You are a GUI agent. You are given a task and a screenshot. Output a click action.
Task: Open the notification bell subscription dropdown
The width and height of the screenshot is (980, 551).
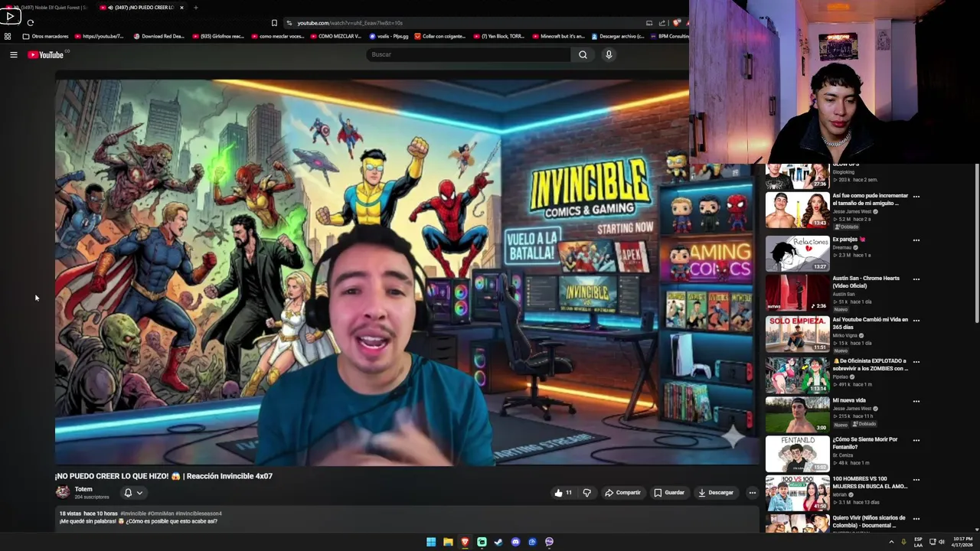pos(133,493)
